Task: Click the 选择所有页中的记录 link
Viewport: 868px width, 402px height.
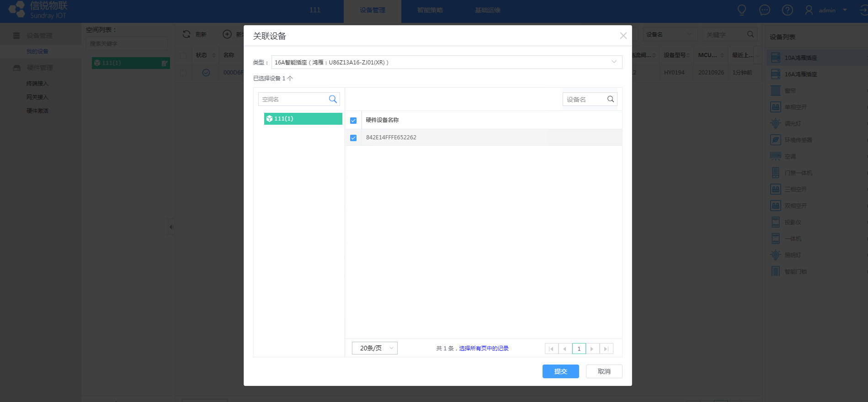Action: (x=484, y=348)
